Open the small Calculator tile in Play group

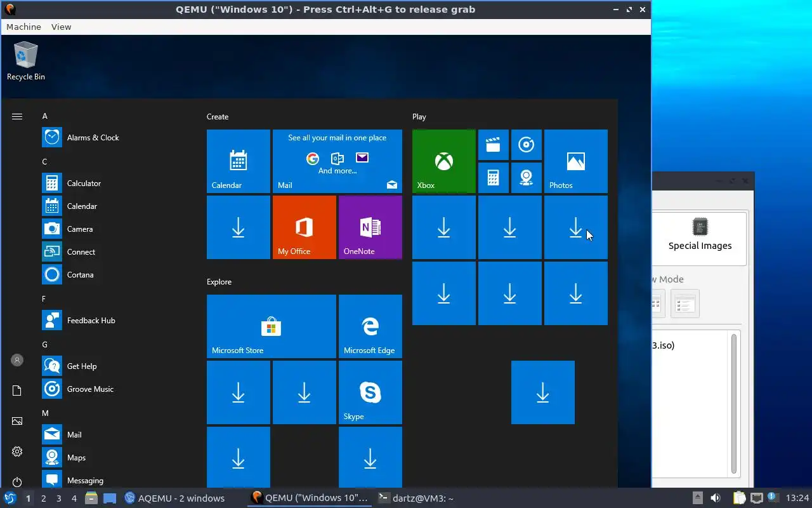click(494, 178)
